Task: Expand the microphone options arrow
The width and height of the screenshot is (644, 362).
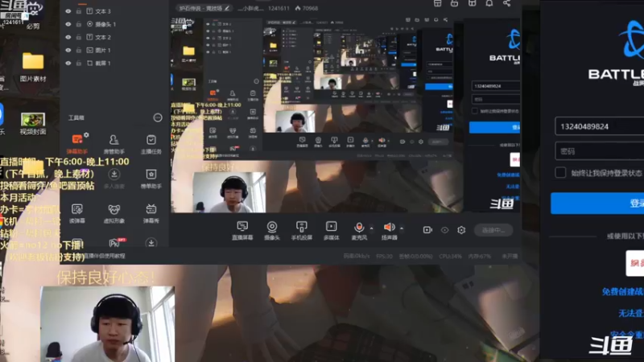Action: coord(371,228)
